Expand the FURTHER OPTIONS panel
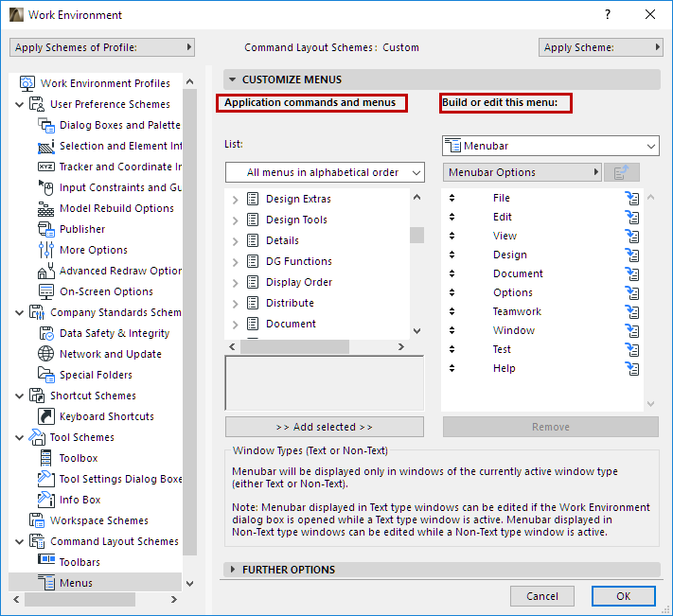 (x=232, y=570)
